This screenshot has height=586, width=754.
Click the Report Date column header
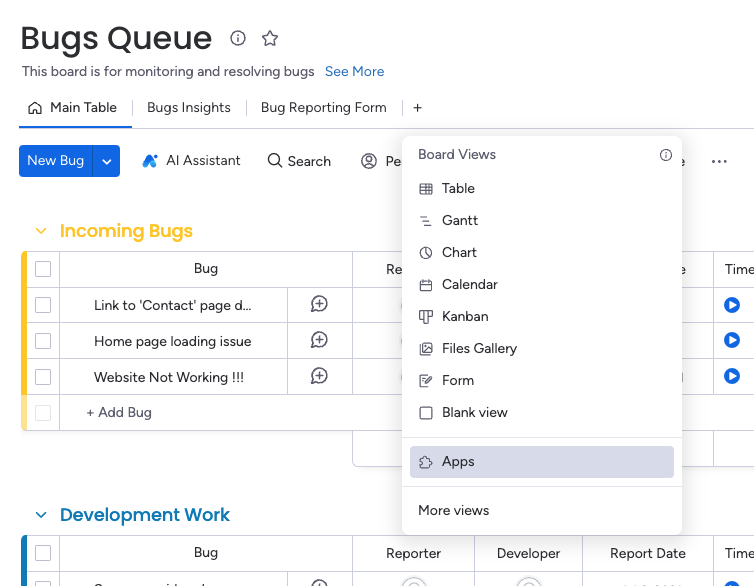648,553
